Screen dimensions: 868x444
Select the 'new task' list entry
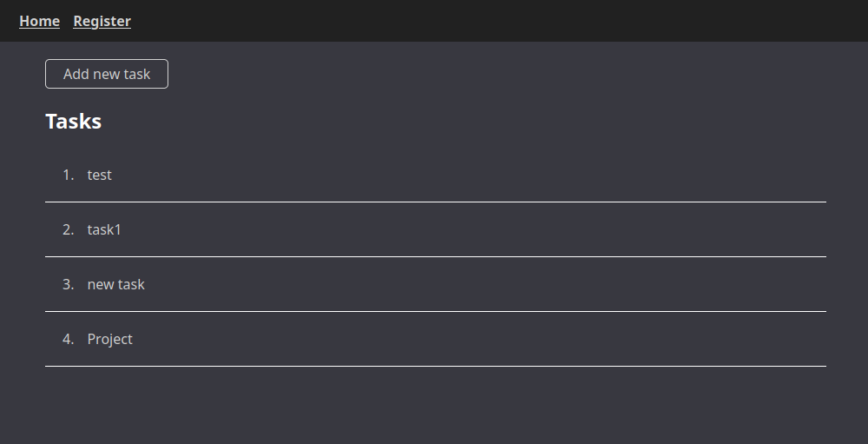point(115,284)
